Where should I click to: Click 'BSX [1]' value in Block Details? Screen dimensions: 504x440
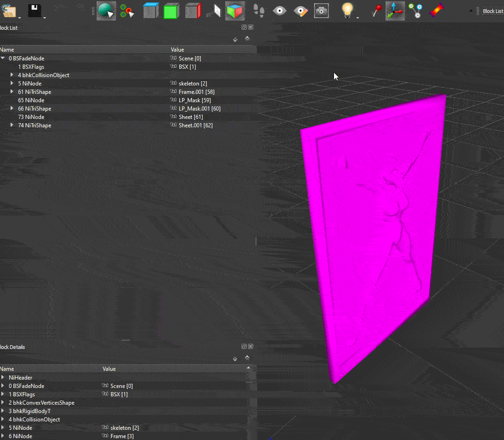(x=119, y=394)
